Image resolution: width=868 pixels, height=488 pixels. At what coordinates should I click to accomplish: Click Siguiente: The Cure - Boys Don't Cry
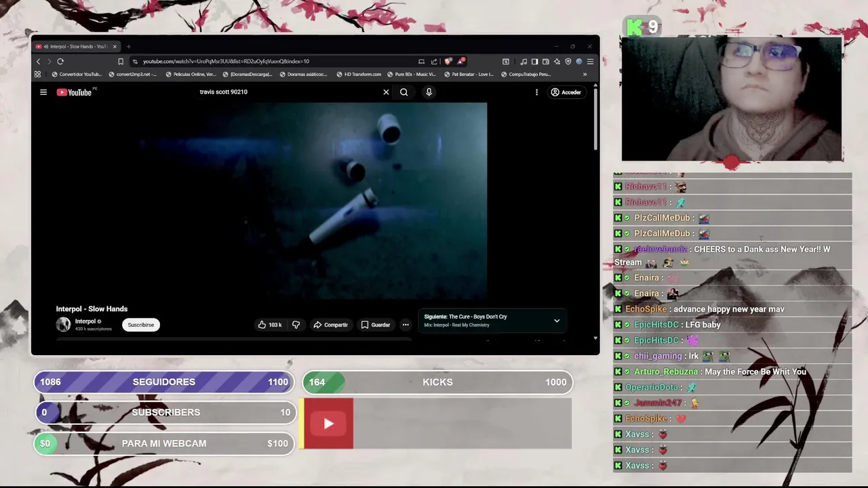[x=465, y=317]
